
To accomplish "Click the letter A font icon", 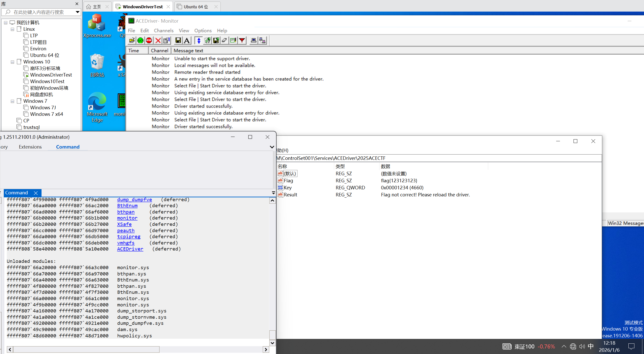I will (x=187, y=41).
